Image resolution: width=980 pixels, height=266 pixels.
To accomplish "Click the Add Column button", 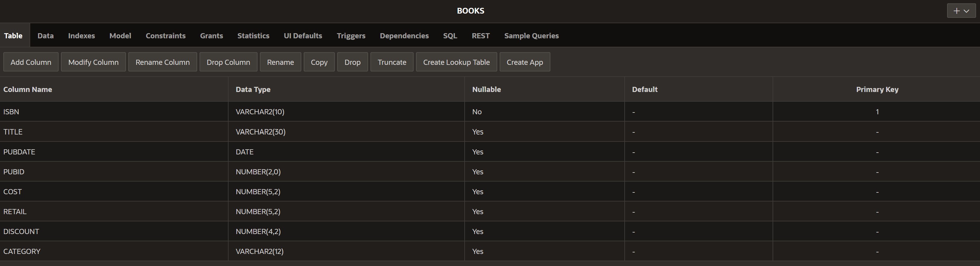I will coord(31,62).
